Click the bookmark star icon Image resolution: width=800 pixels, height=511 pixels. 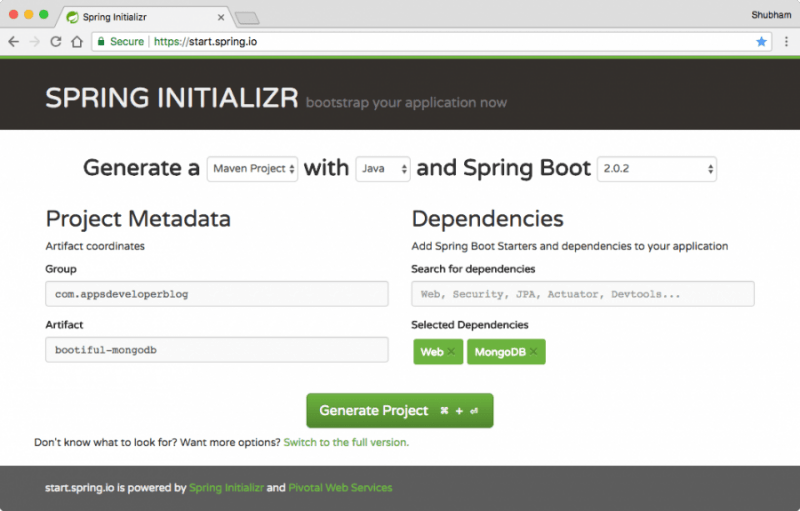762,42
